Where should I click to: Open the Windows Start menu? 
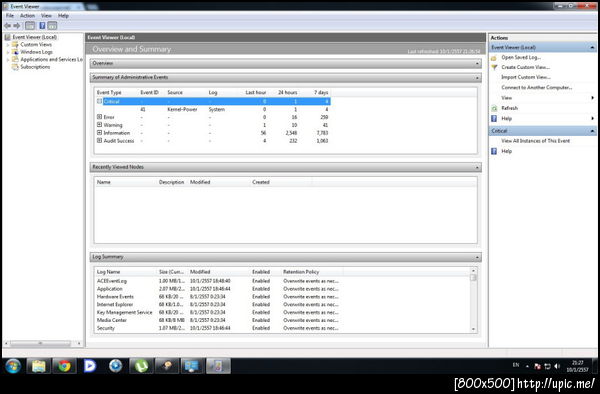coord(13,366)
